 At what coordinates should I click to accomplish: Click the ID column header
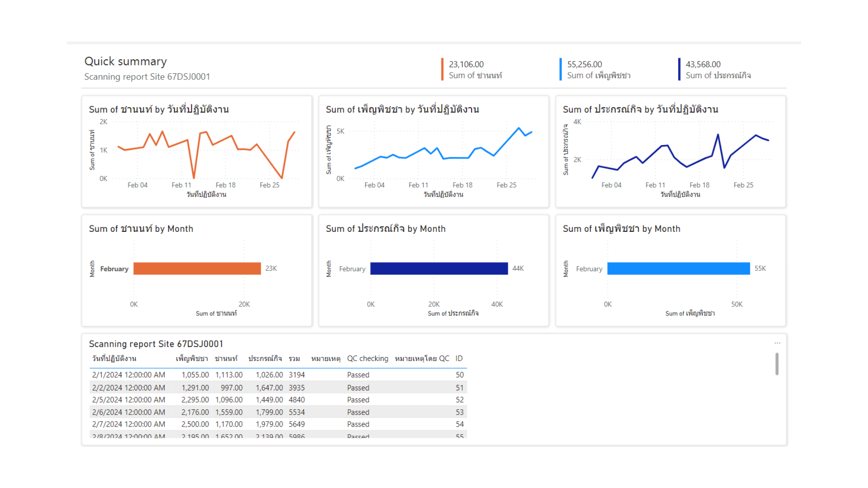459,358
